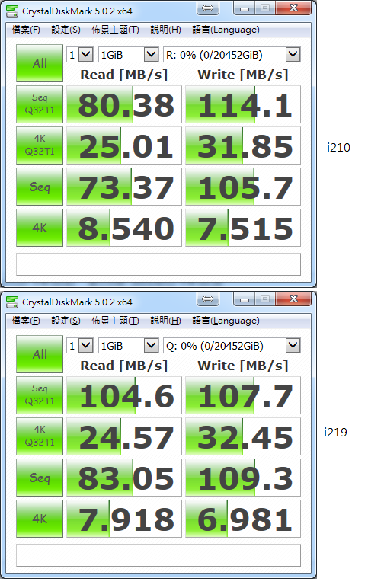368x588 pixels.
Task: Run the Seq test in the top window
Action: (x=40, y=187)
